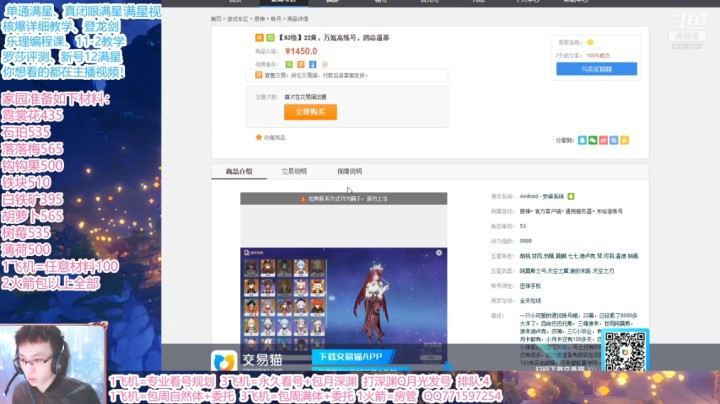
Task: Click the character level value 53
Action: click(523, 226)
